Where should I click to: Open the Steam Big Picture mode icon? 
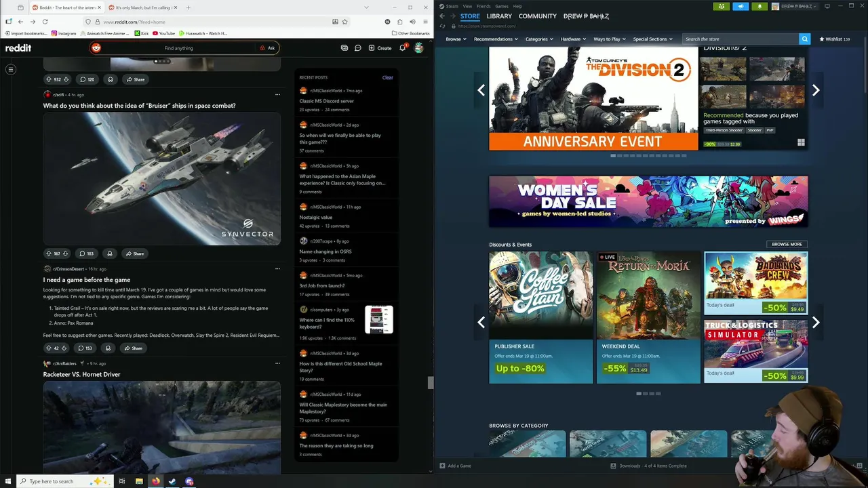827,6
